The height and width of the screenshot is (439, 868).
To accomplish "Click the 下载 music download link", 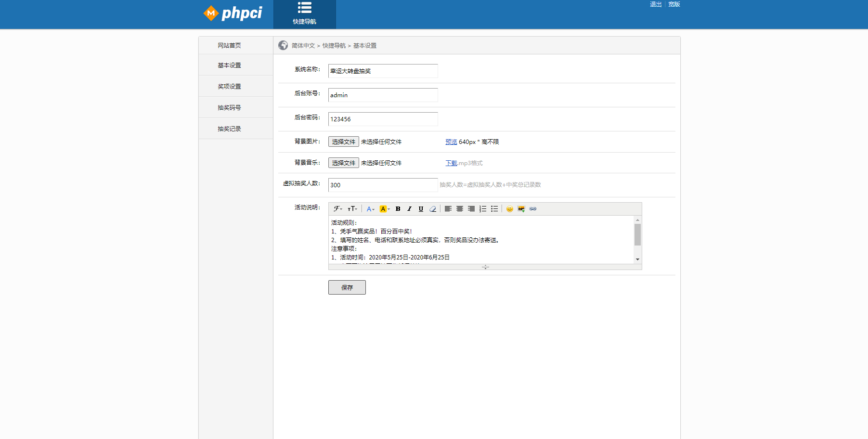I will (451, 163).
